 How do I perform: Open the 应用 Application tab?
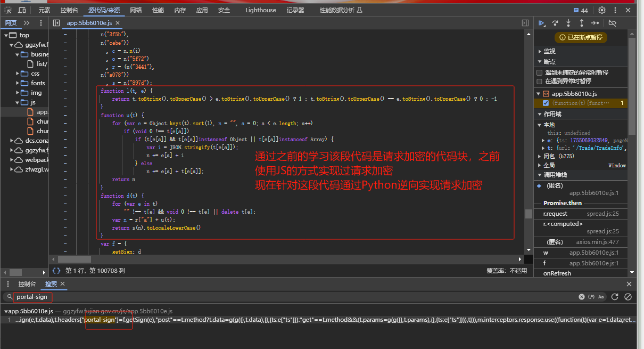pyautogui.click(x=202, y=10)
